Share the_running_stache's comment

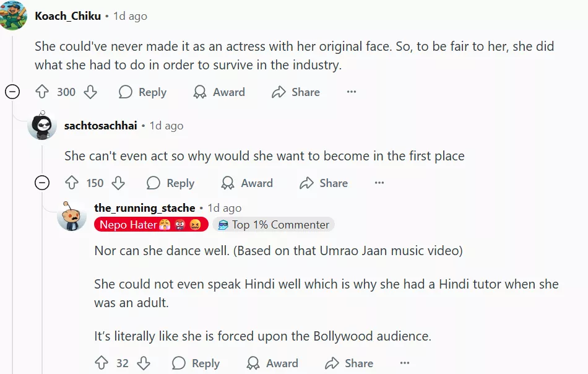click(x=349, y=363)
